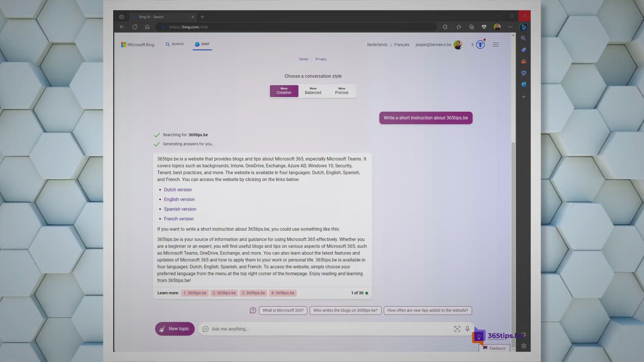Click the browser extensions icon in the toolbar
This screenshot has width=644, height=362.
pyautogui.click(x=445, y=27)
